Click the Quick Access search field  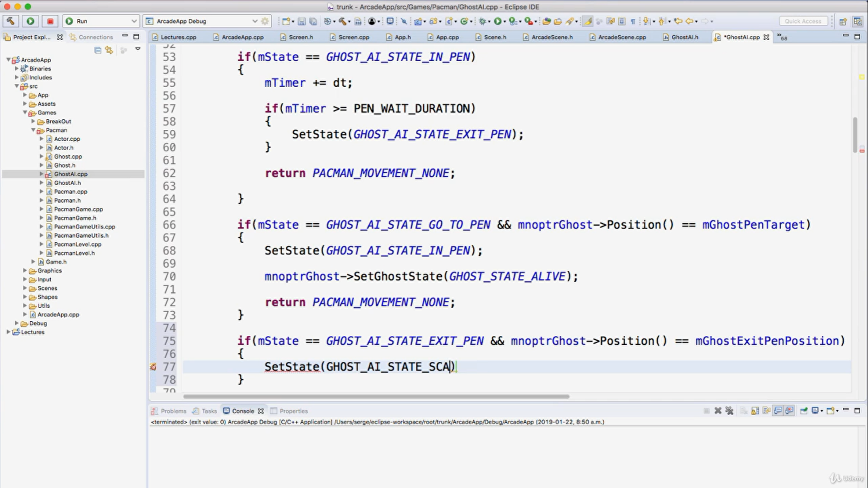[803, 21]
